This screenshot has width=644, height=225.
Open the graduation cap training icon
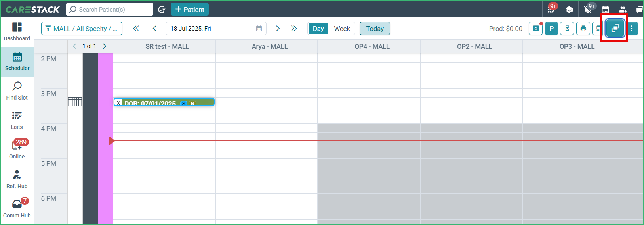click(569, 10)
